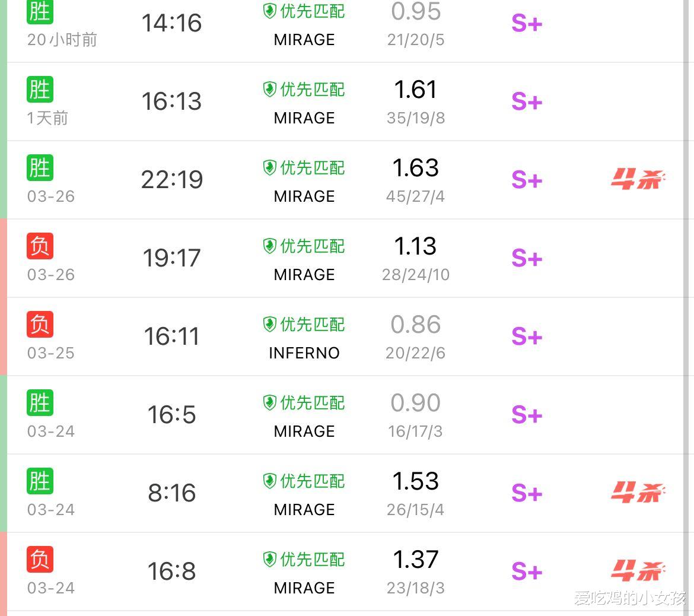Click the INFERNO map name
The image size is (694, 616).
(304, 353)
